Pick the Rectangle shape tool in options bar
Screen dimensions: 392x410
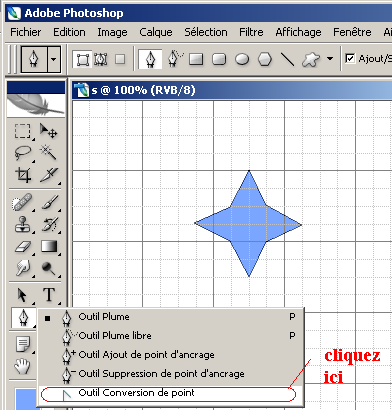point(196,60)
